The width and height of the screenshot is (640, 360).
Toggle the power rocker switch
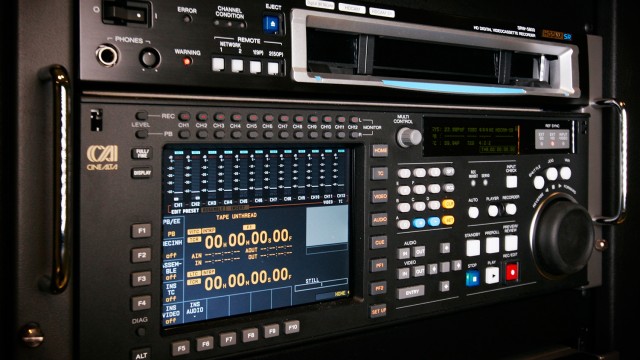[127, 13]
